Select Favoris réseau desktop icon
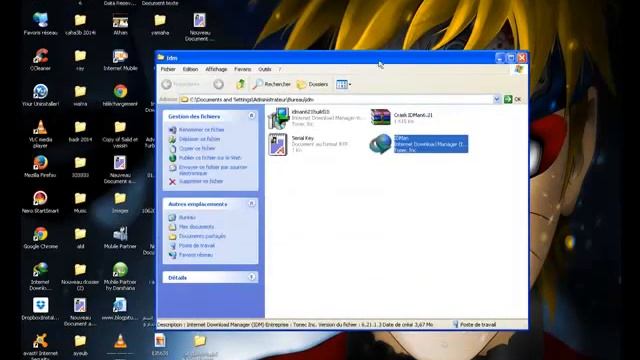Viewport: 640px width, 360px height. coord(40,24)
